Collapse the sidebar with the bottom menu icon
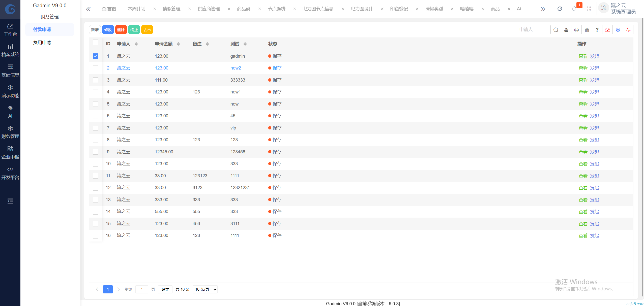 pos(10,201)
